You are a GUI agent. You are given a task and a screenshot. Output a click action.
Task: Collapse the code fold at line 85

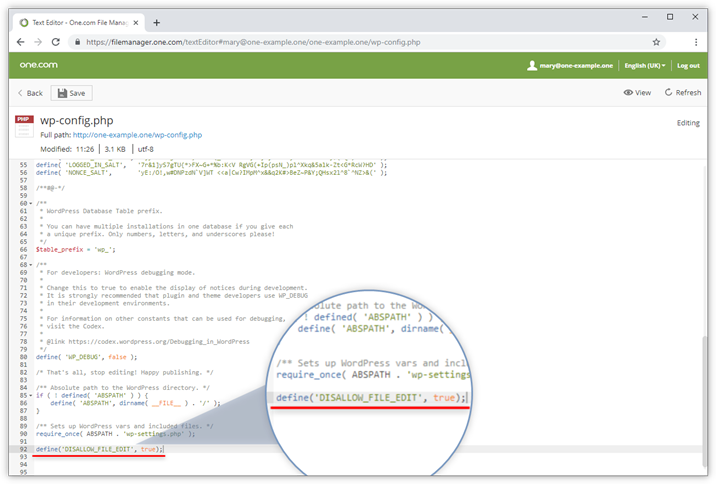[31, 395]
